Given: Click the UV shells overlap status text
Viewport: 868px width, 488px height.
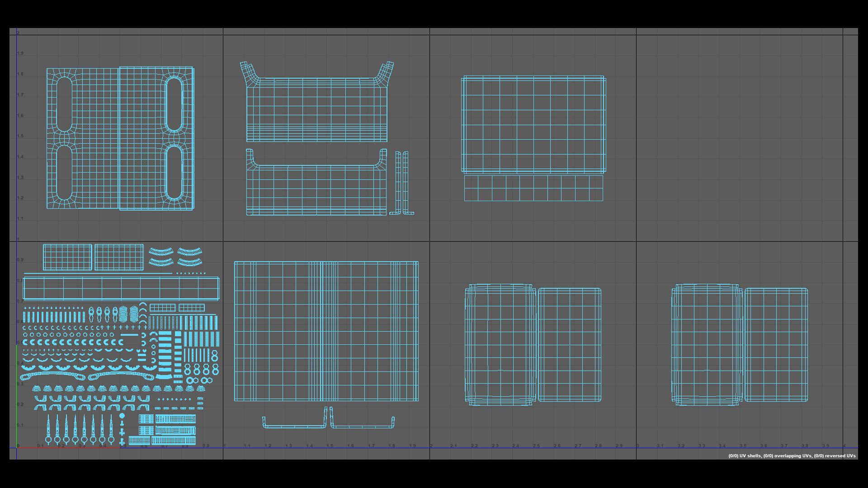Looking at the screenshot, I should pyautogui.click(x=792, y=456).
